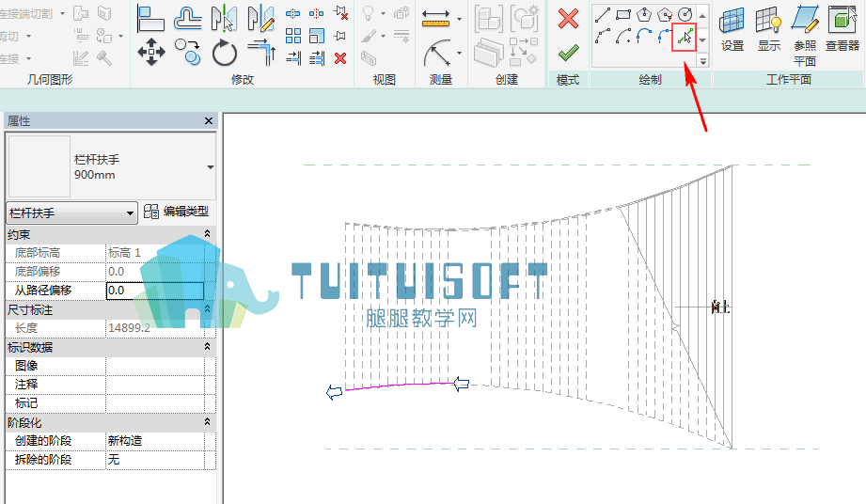Open the 栏杆扶手 property filter dropdown
Screen dimensions: 866x504
(71, 213)
